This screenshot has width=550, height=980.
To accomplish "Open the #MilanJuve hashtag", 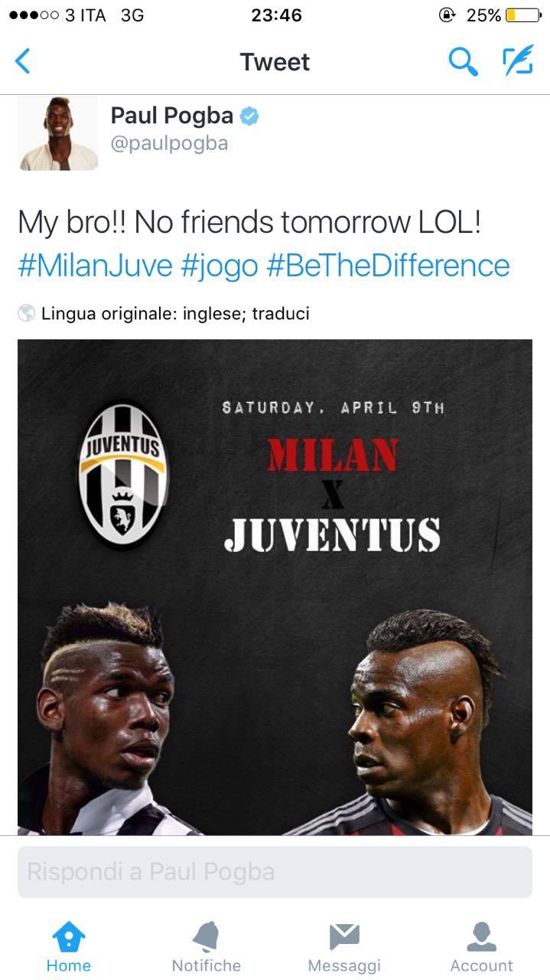I will 95,266.
